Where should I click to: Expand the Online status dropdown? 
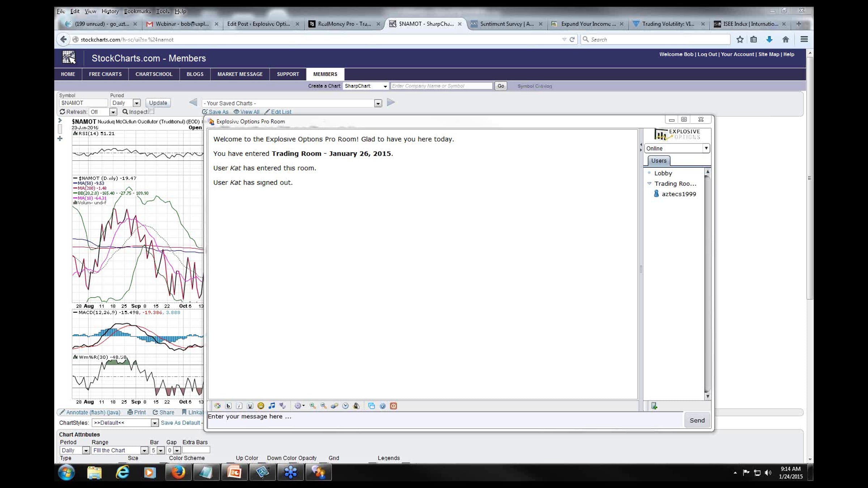click(x=706, y=148)
